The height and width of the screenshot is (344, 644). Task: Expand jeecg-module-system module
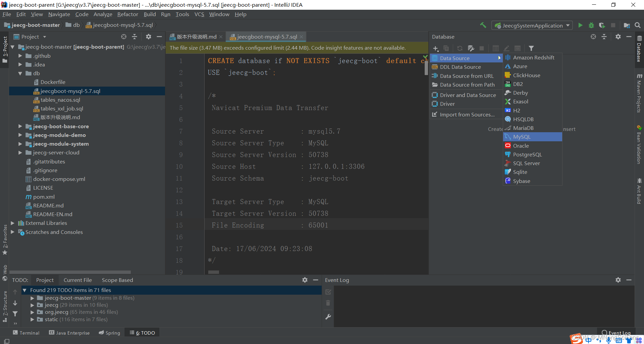coord(20,144)
